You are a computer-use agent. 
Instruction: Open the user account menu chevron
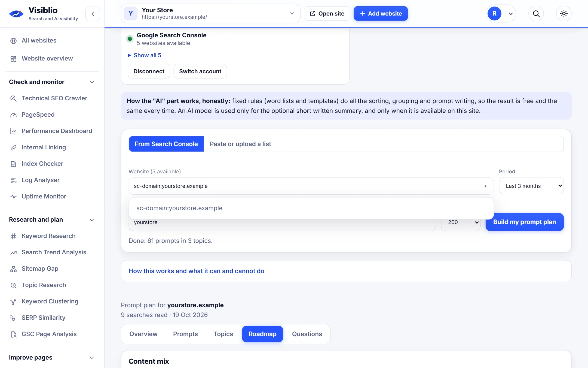511,14
